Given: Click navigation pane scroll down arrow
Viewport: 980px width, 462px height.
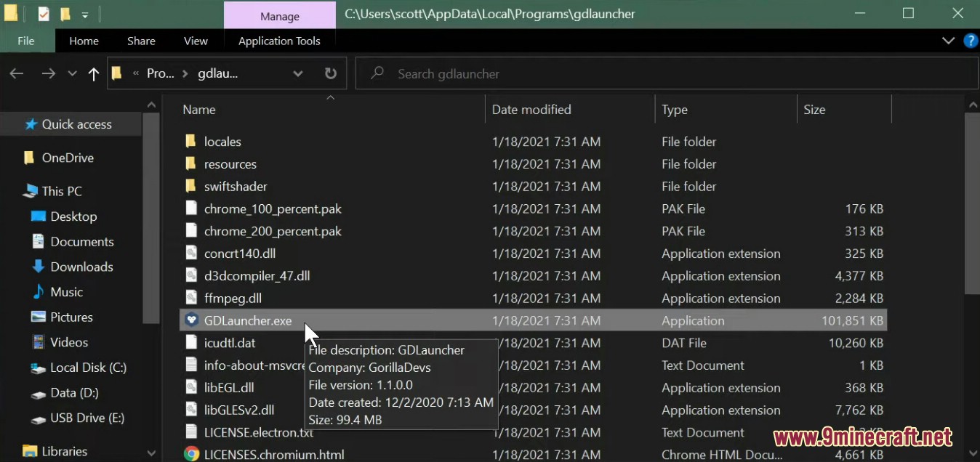Looking at the screenshot, I should 151,453.
